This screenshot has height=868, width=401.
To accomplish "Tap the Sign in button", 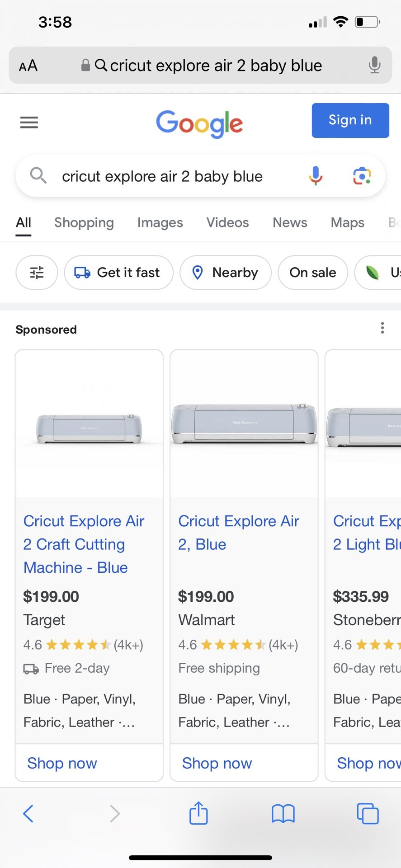I will [x=350, y=120].
